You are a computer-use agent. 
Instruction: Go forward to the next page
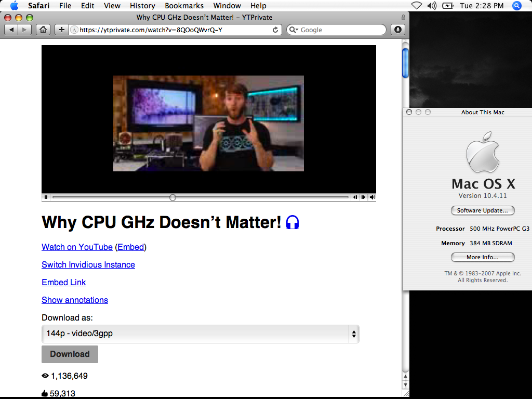[24, 30]
